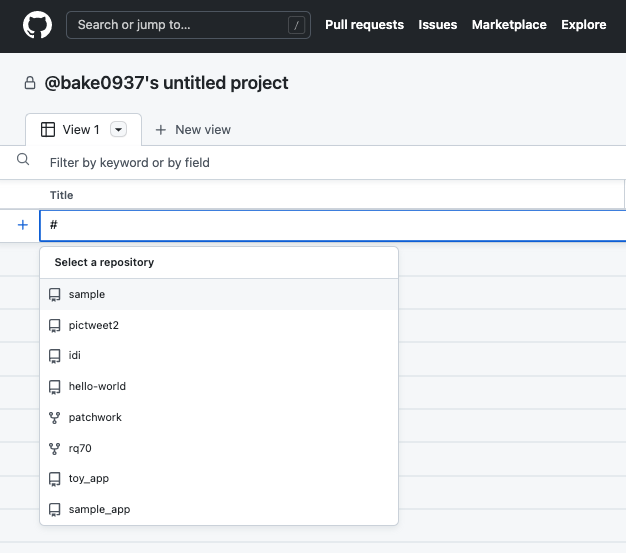Add a New view tab
The height and width of the screenshot is (553, 626).
(x=193, y=130)
